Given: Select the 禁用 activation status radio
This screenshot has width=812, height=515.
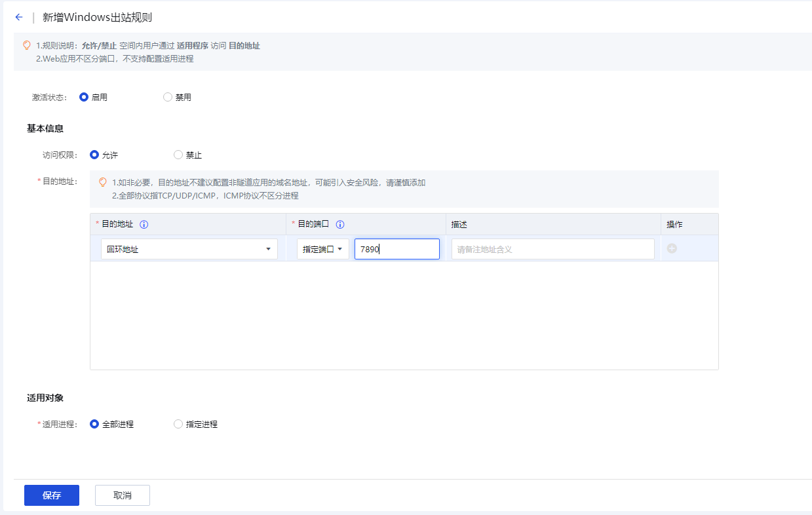Looking at the screenshot, I should pos(168,97).
